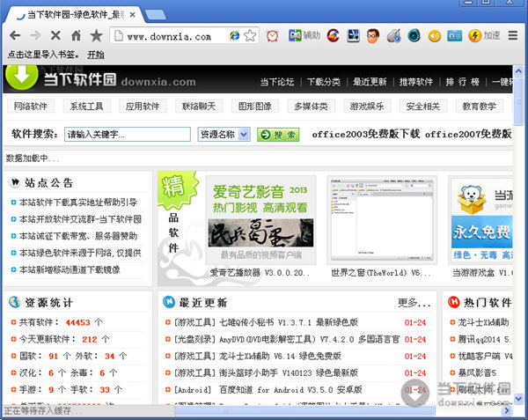This screenshot has height=420, width=528.
Task: Click 更多... in 最近更新 section
Action: click(414, 303)
